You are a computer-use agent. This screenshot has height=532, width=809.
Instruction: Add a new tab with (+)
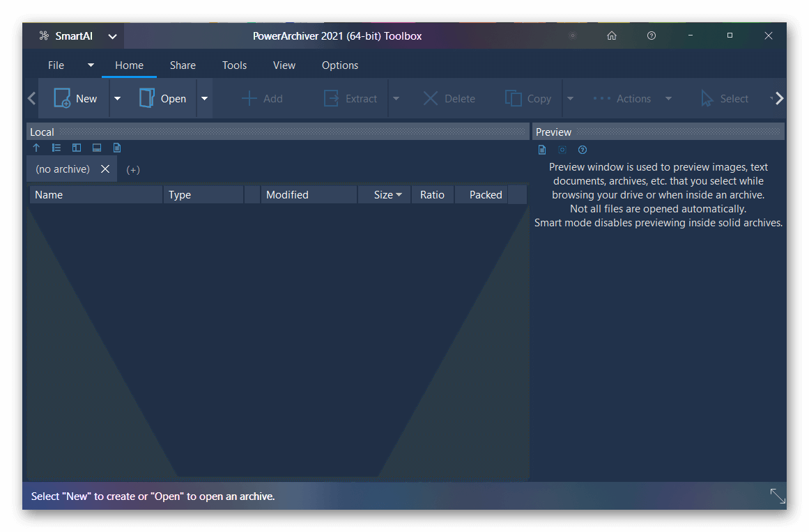coord(133,170)
